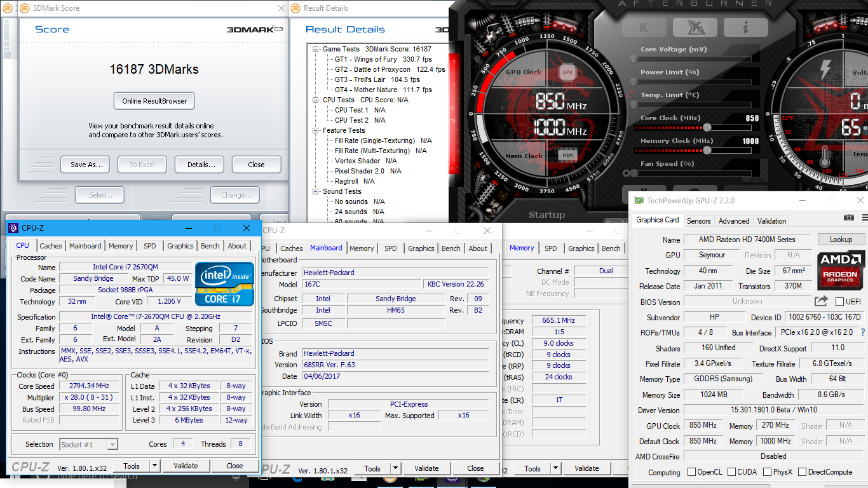
Task: Click the Online ResultBrowser button
Action: (154, 101)
